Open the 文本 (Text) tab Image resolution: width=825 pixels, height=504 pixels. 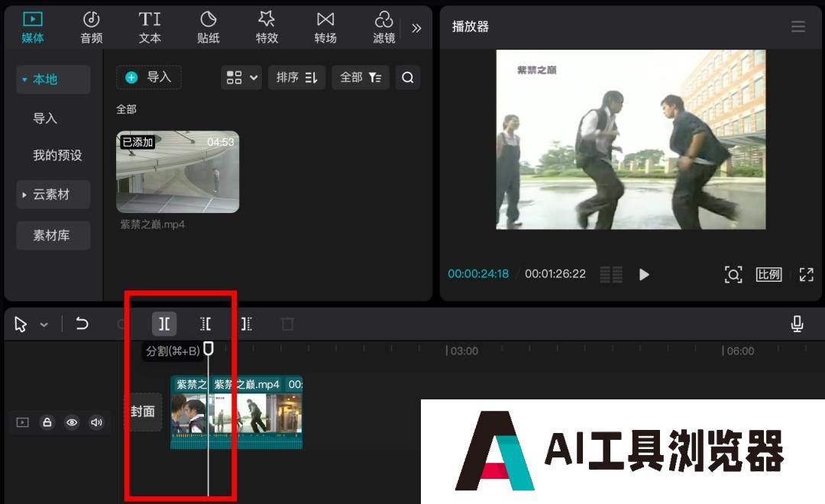tap(150, 27)
